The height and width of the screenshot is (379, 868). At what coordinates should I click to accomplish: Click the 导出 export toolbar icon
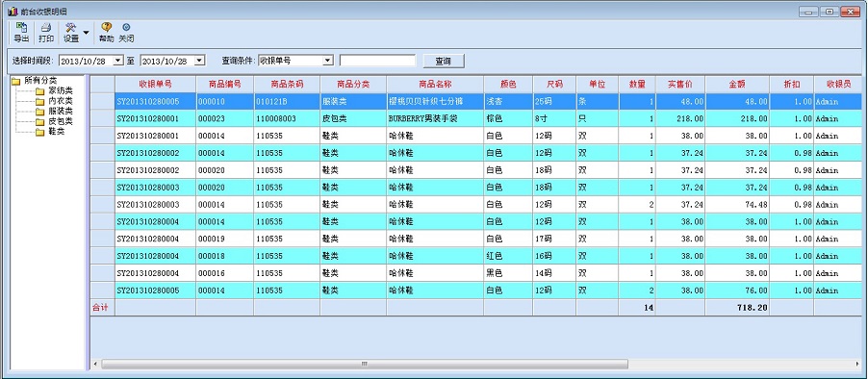pyautogui.click(x=21, y=33)
